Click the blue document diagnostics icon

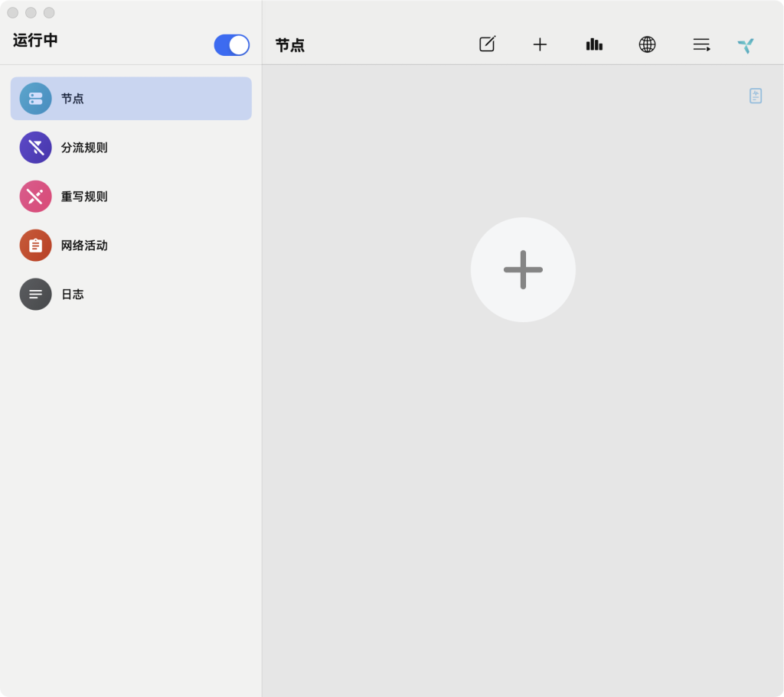(756, 96)
